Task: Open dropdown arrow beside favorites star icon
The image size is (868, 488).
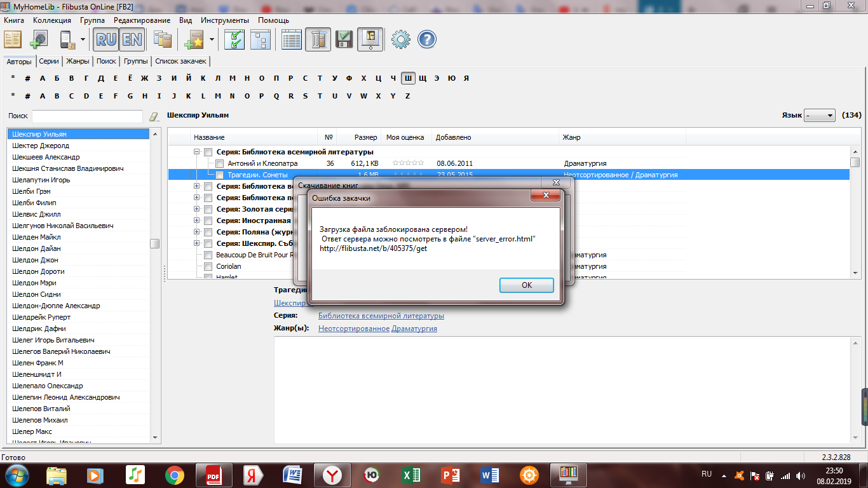Action: click(x=212, y=39)
